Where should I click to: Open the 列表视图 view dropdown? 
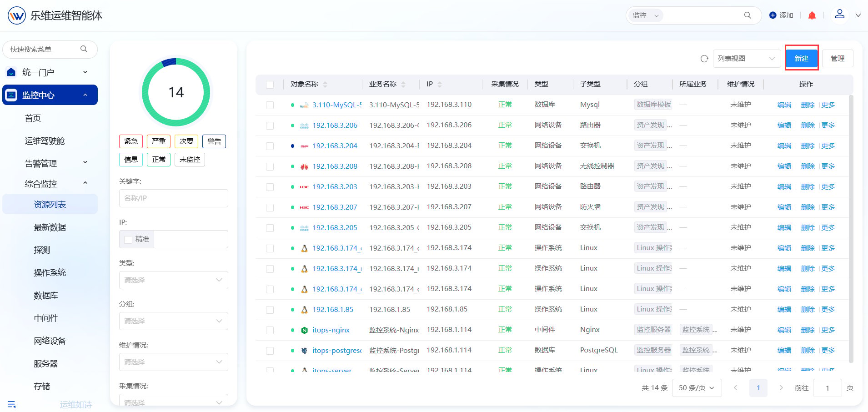[747, 59]
